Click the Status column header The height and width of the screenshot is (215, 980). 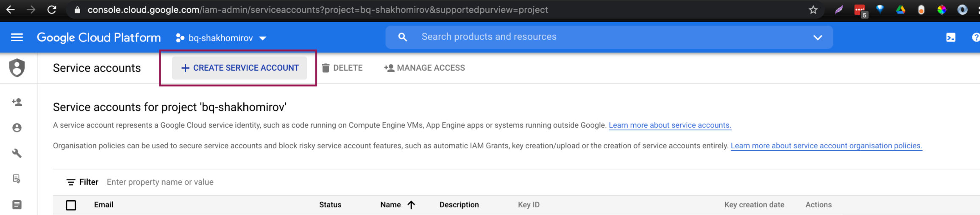point(330,205)
